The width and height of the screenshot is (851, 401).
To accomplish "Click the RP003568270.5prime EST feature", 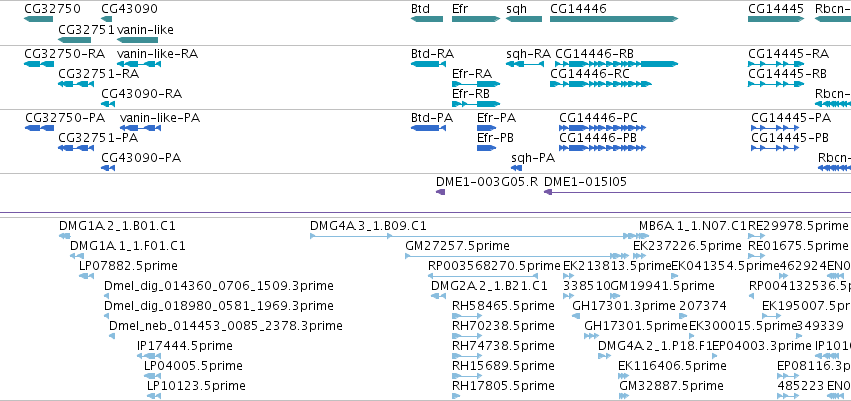I will pyautogui.click(x=483, y=276).
